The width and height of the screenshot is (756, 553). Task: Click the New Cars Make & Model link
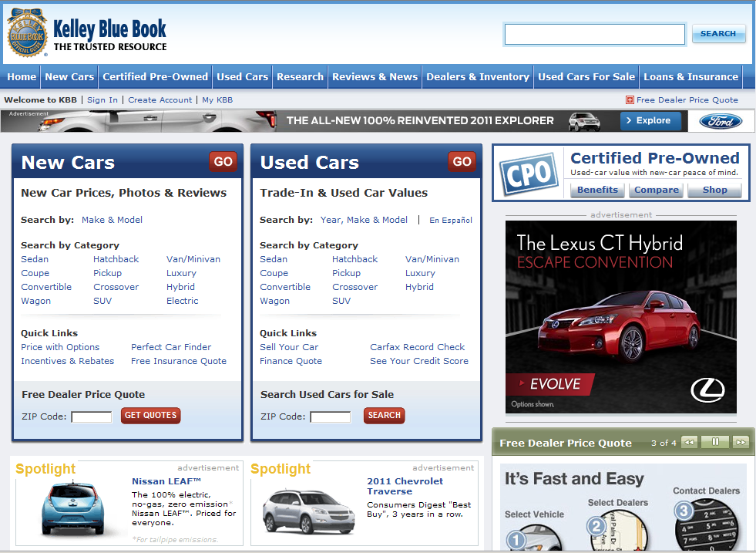(x=112, y=220)
